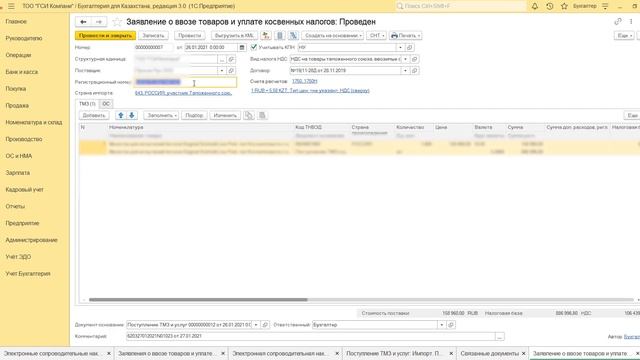Open the Банк и касса section
Image resolution: width=640 pixels, height=360 pixels.
click(22, 72)
